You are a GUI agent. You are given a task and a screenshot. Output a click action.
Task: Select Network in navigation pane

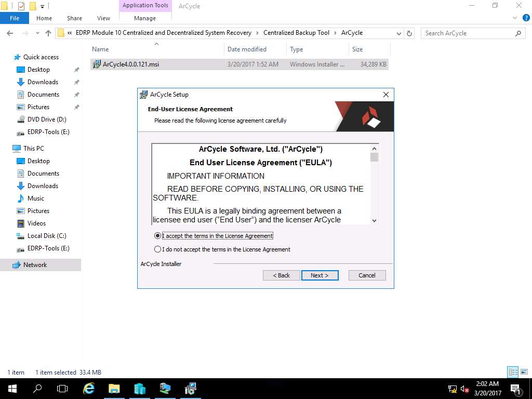pos(35,265)
